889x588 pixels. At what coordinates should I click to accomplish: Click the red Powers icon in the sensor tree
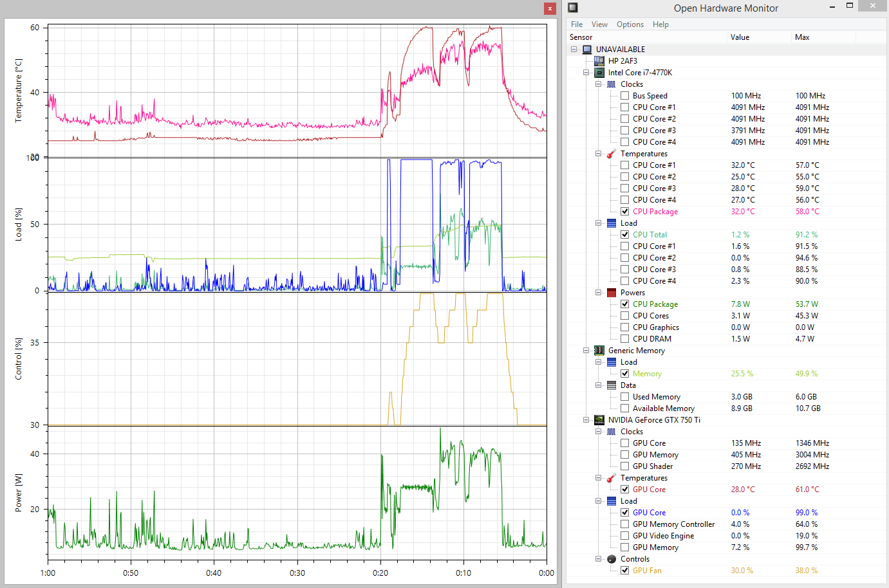[611, 292]
